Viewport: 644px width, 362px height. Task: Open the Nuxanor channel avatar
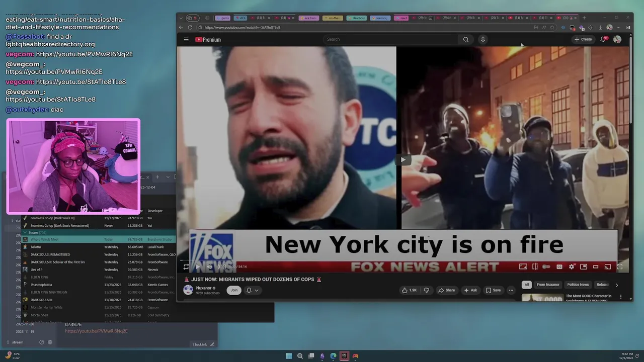188,290
